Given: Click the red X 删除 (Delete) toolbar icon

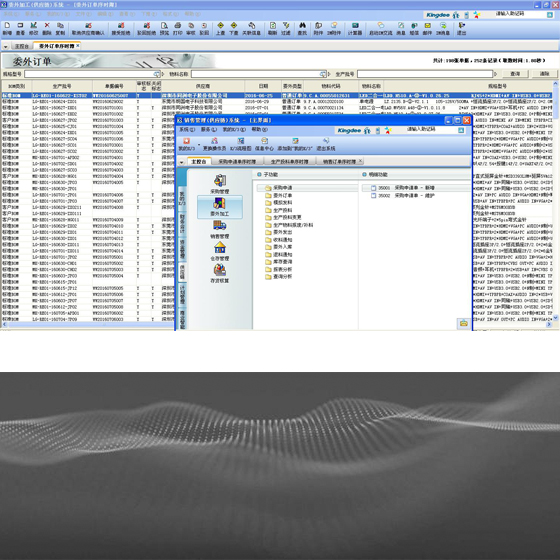Looking at the screenshot, I should coord(47,29).
